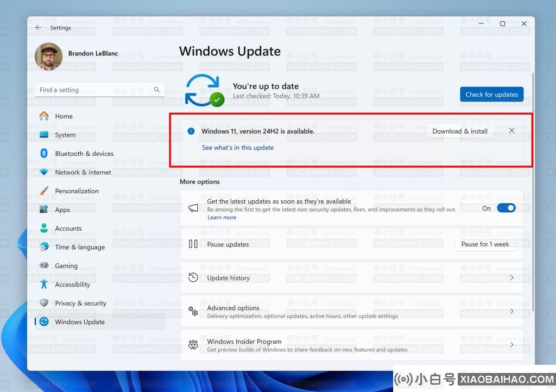Open Time & language label
Image resolution: width=556 pixels, height=392 pixels.
(x=80, y=247)
